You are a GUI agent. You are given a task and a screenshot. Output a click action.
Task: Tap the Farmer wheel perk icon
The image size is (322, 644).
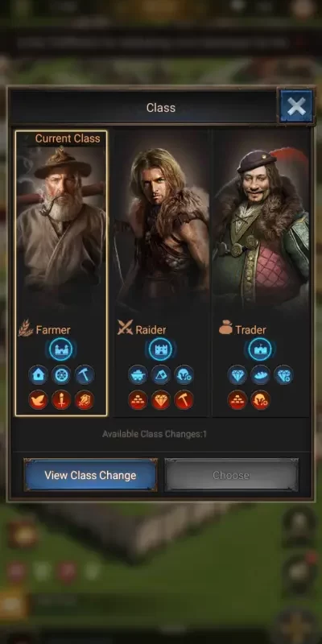tap(61, 374)
